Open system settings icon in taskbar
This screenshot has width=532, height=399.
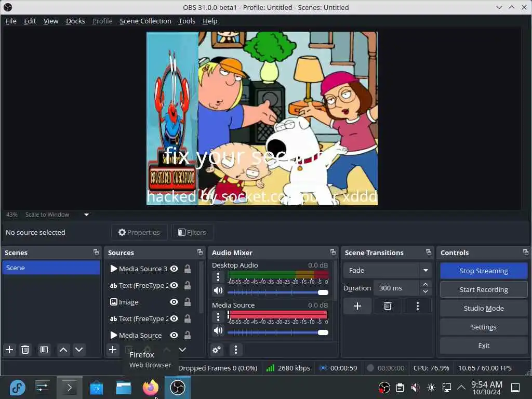pyautogui.click(x=42, y=388)
